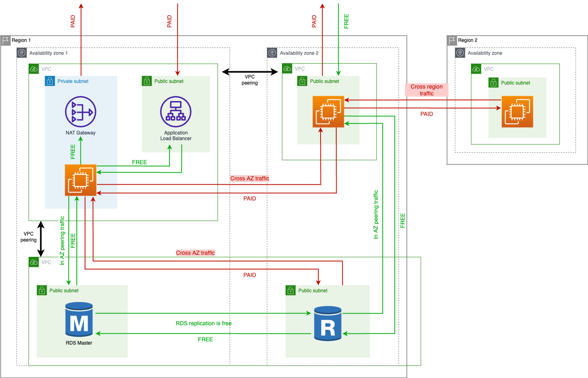Click the VPC cloud icon in Availability zone 1

tap(34, 69)
